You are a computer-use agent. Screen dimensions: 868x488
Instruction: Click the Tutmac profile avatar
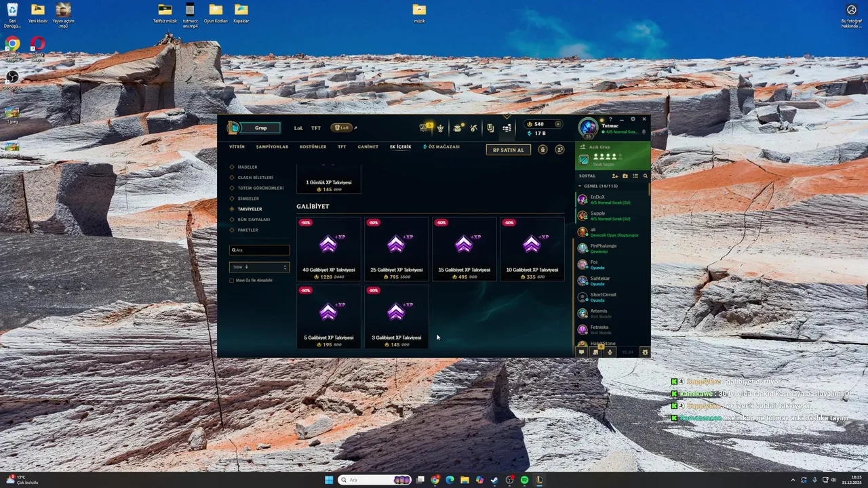tap(588, 127)
